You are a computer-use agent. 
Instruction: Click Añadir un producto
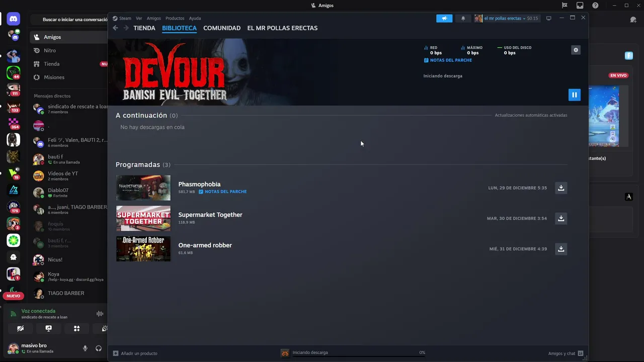(x=135, y=353)
